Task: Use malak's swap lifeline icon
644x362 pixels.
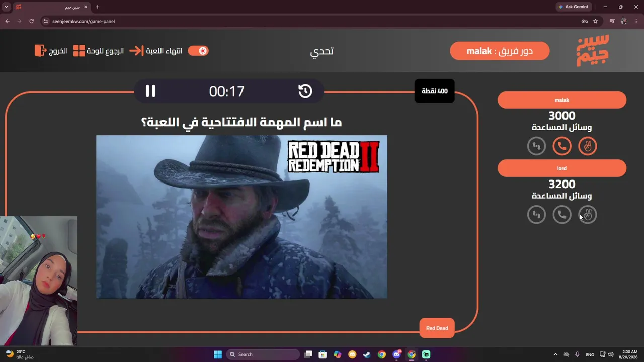Action: [536, 146]
